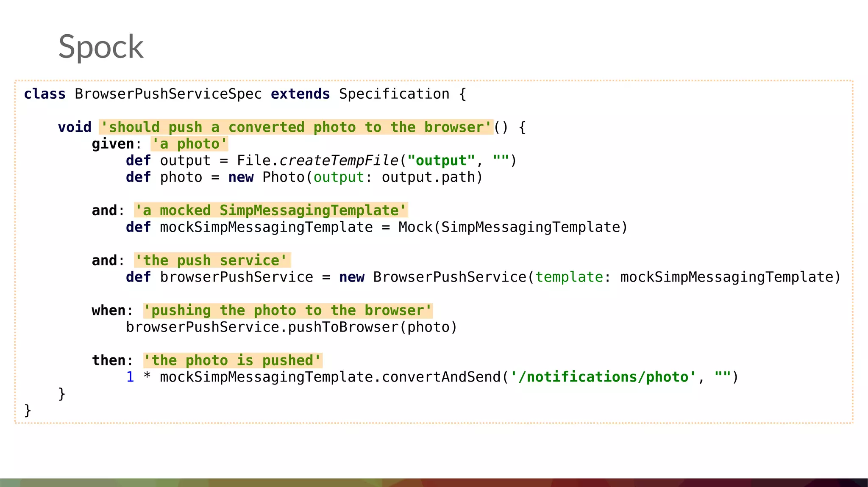This screenshot has width=868, height=487.
Task: Click 'Specification' after the extends keyword
Action: (394, 94)
